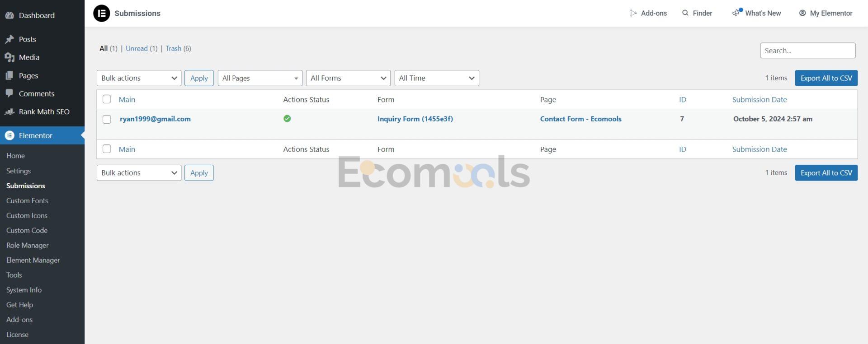The image size is (868, 344).
Task: Check the ryan1999@gmail.com row checkbox
Action: pos(107,119)
